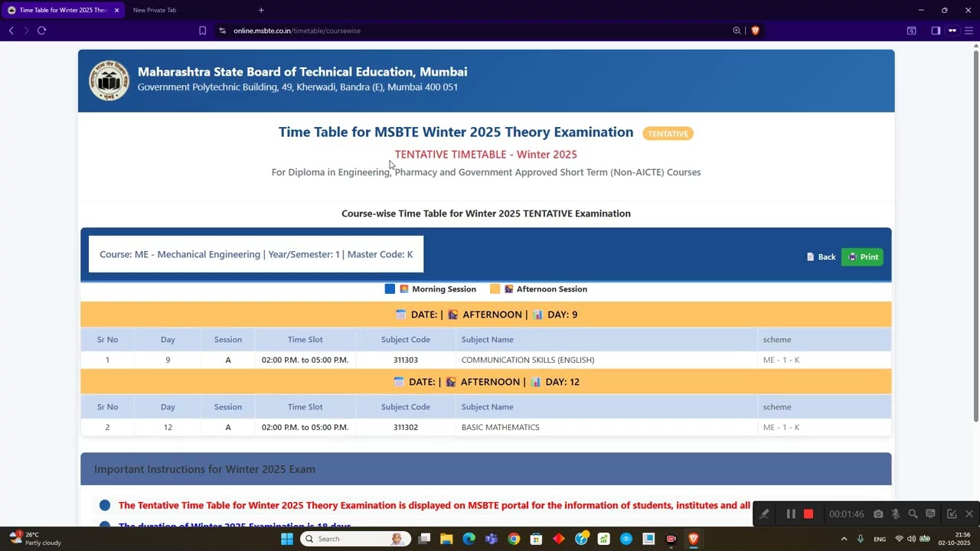Screen dimensions: 980x551
Task: Click the recorder caption/comment icon
Action: pos(930,514)
